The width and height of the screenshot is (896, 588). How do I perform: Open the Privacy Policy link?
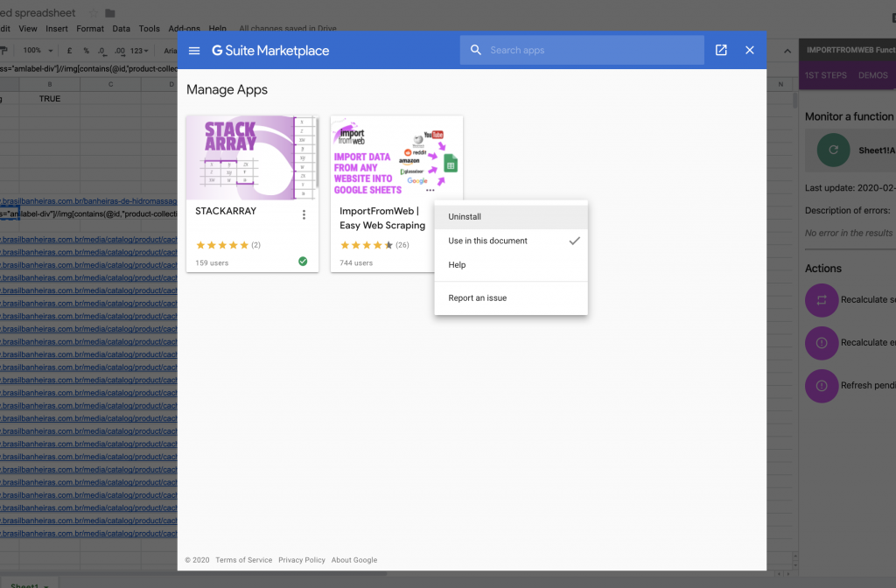pyautogui.click(x=302, y=560)
